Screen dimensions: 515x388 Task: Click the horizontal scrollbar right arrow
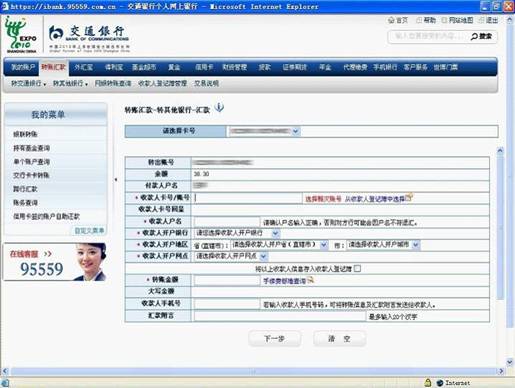(501, 371)
